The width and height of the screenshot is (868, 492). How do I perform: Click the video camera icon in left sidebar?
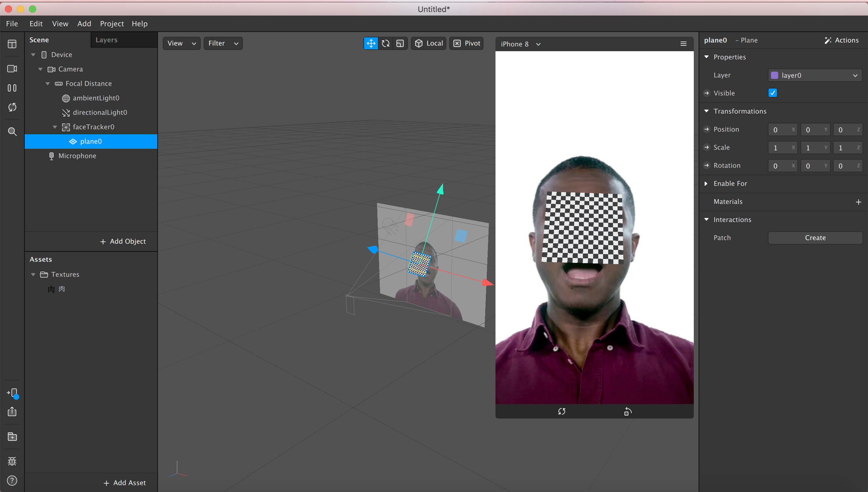point(12,69)
